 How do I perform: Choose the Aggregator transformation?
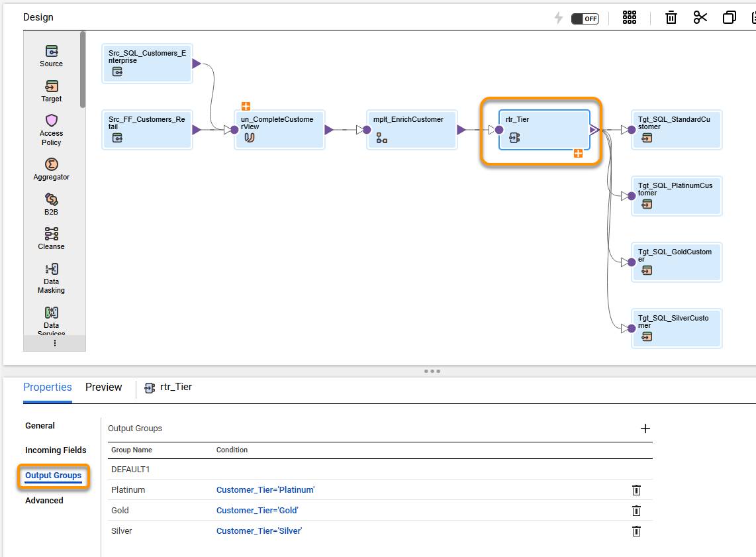click(51, 170)
